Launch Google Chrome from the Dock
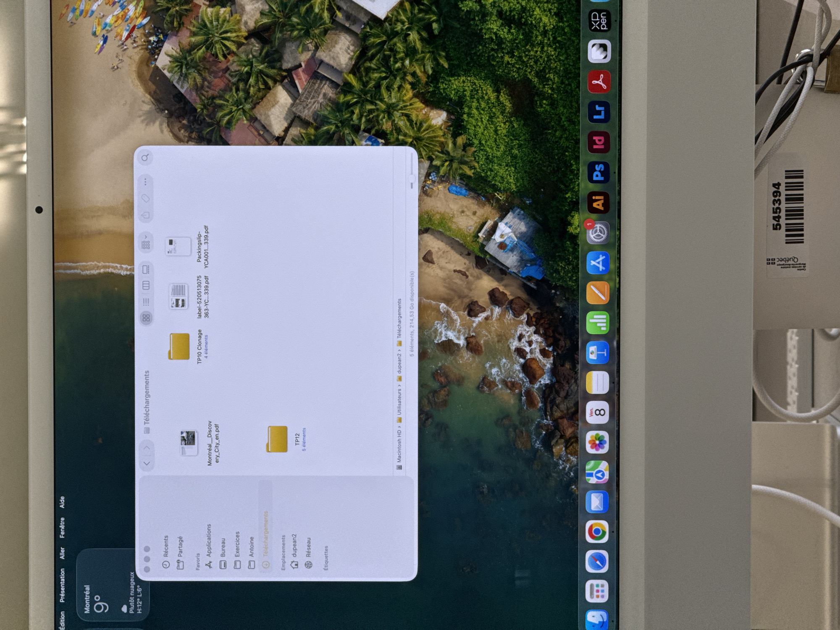Image resolution: width=840 pixels, height=630 pixels. (597, 532)
